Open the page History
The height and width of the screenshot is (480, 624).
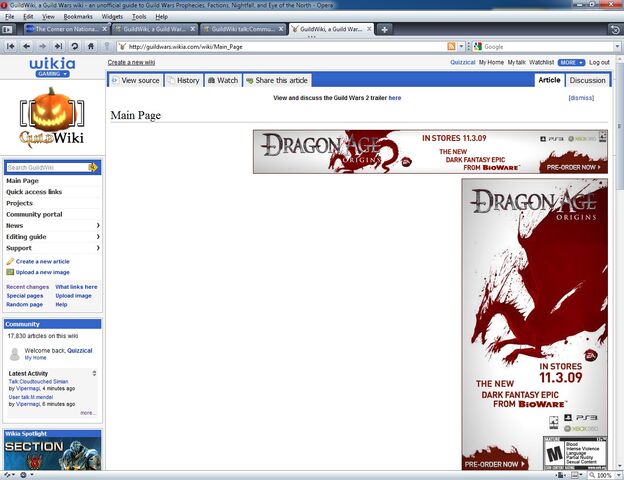[184, 80]
